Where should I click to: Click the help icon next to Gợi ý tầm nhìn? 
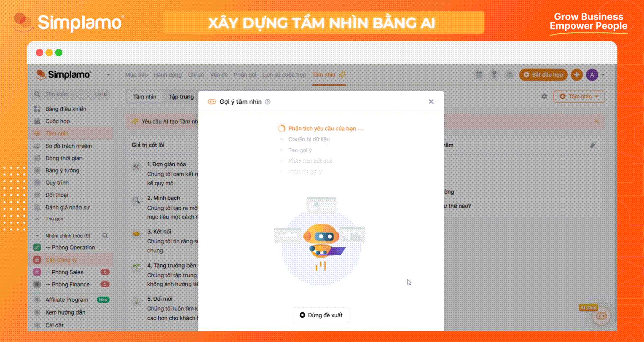tap(267, 102)
